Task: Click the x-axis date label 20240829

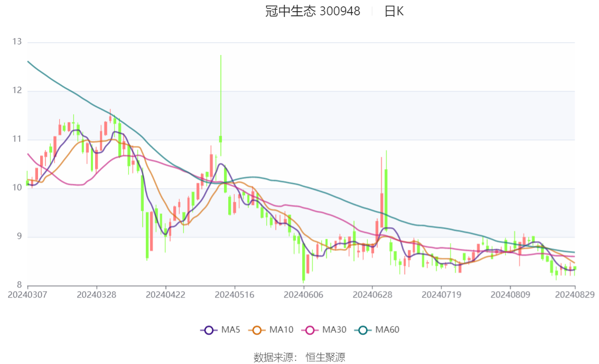Action: pyautogui.click(x=575, y=295)
